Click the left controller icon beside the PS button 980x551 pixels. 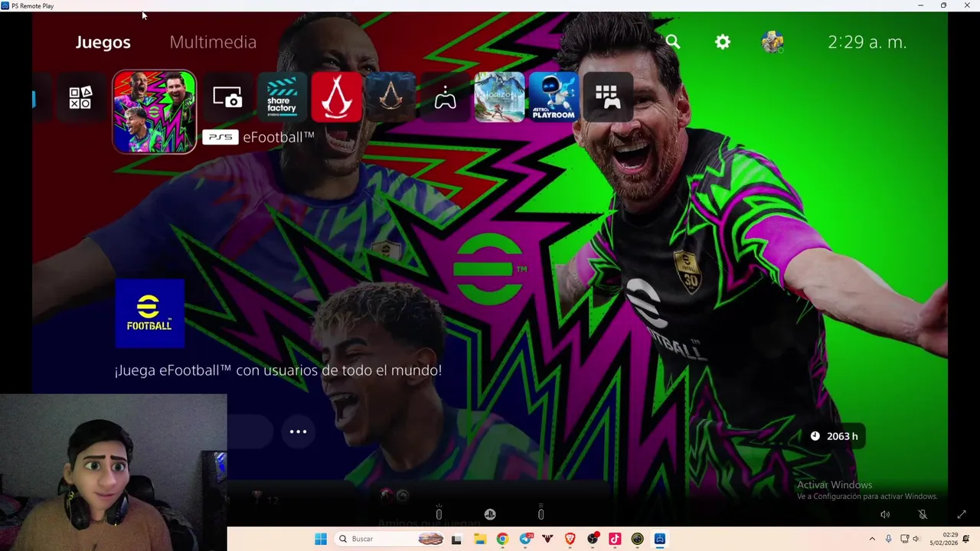[x=439, y=514]
